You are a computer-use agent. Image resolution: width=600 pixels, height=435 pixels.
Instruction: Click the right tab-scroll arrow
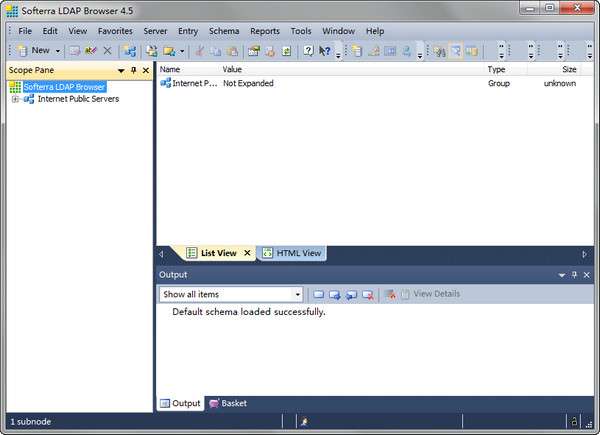584,254
